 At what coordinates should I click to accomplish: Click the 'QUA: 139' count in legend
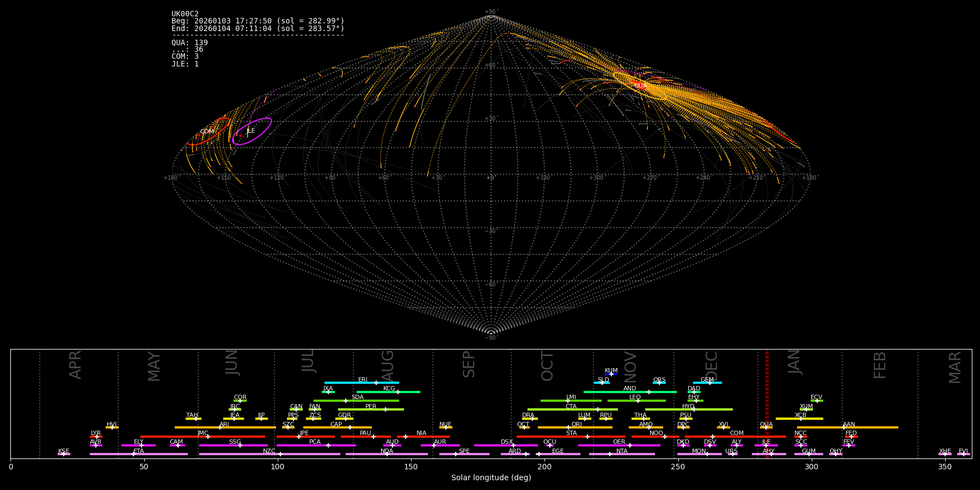[189, 42]
